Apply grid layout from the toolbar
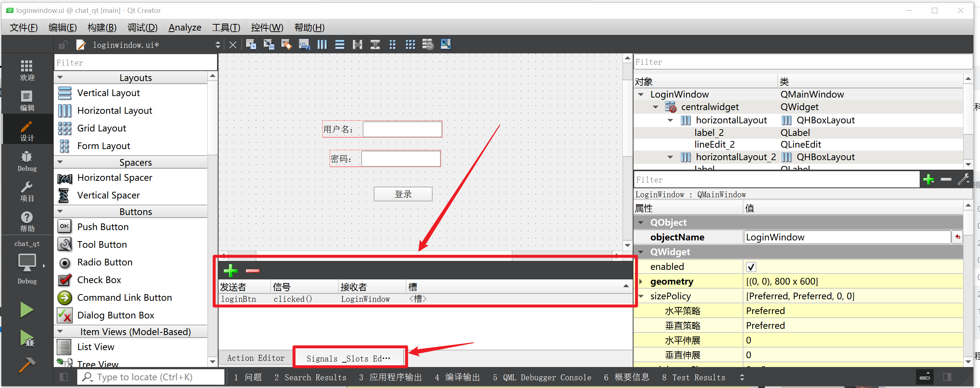 (410, 45)
